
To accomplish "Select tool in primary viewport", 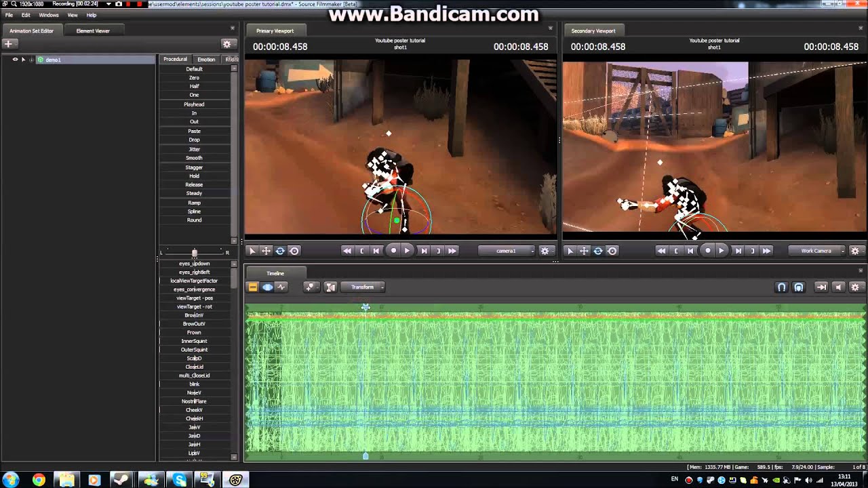I will click(x=252, y=251).
